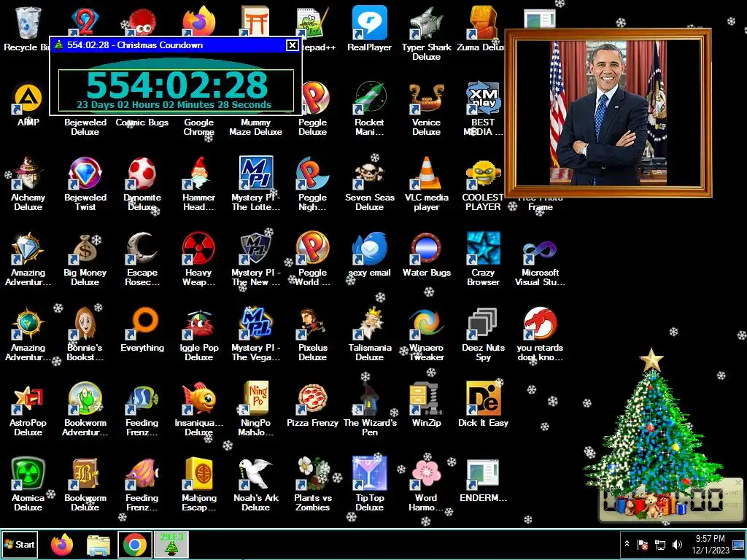
Task: Select the Hammer Heads gnome icon
Action: pyautogui.click(x=198, y=174)
